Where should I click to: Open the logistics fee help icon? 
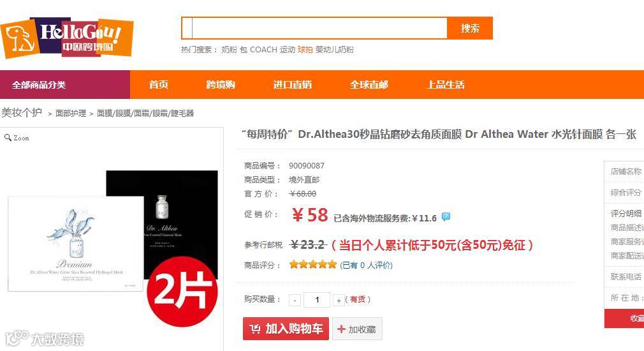[446, 216]
